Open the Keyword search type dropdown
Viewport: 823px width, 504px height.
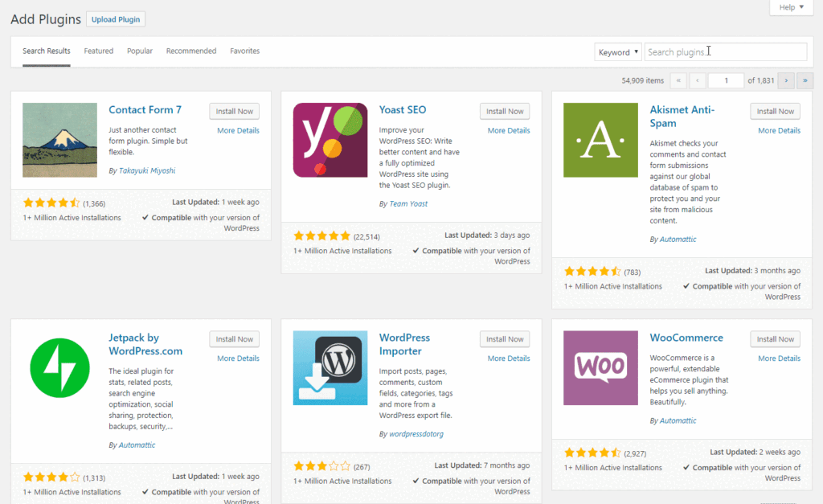[x=618, y=52]
